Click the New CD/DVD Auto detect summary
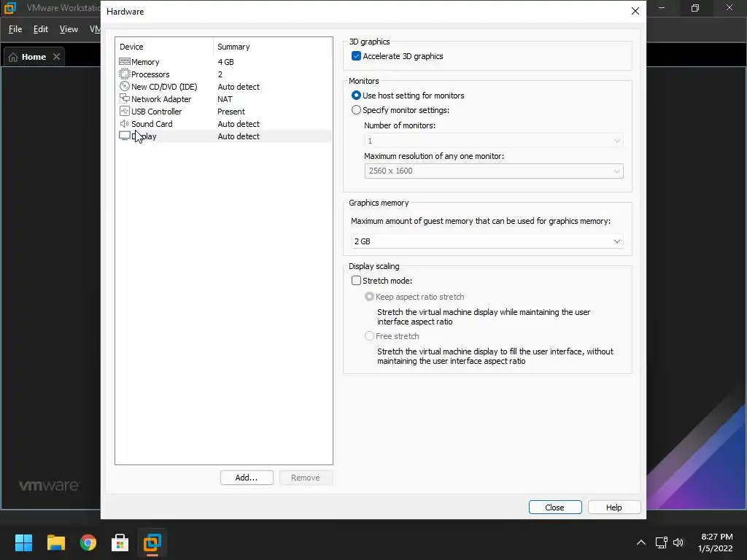747x560 pixels. click(239, 87)
